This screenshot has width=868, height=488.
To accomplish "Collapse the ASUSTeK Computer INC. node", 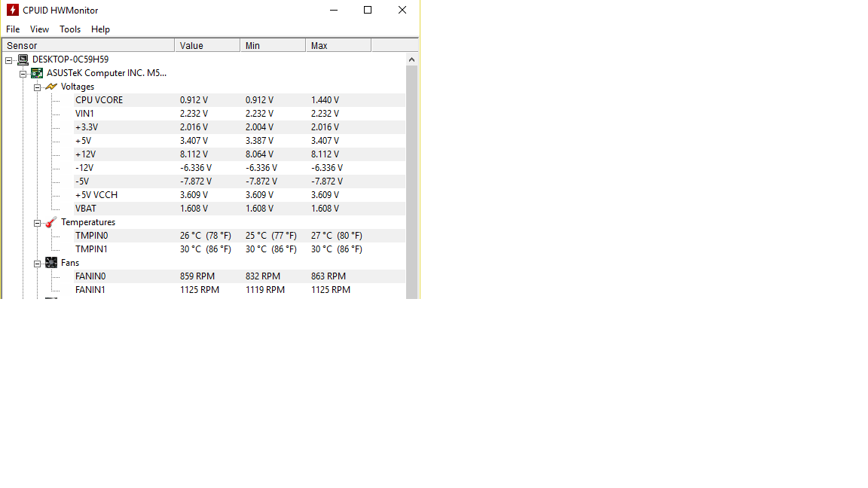I will (23, 74).
